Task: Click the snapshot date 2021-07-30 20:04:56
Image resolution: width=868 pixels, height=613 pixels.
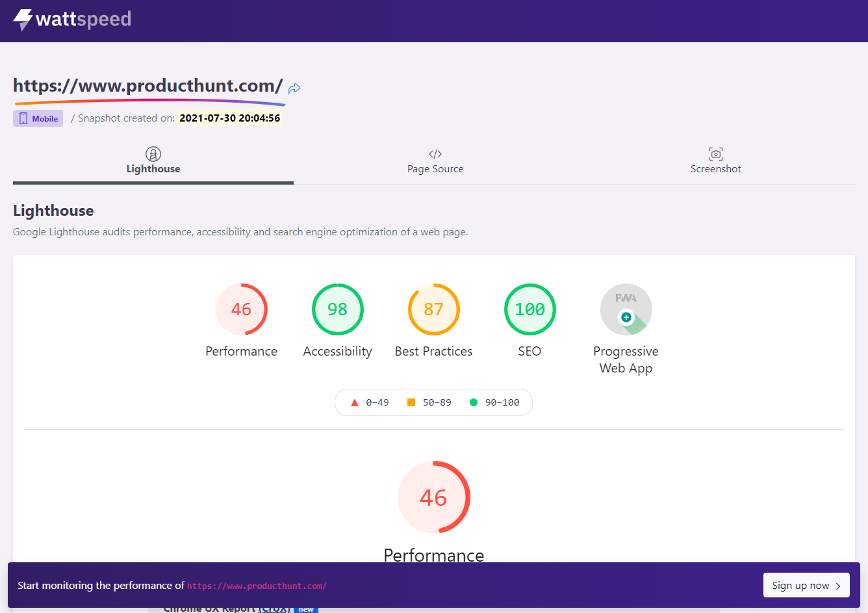Action: click(230, 118)
